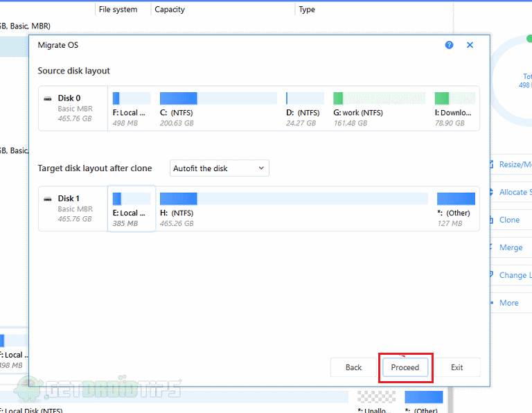Click the Disk 0 name text
Image resolution: width=532 pixels, height=413 pixels.
[69, 98]
